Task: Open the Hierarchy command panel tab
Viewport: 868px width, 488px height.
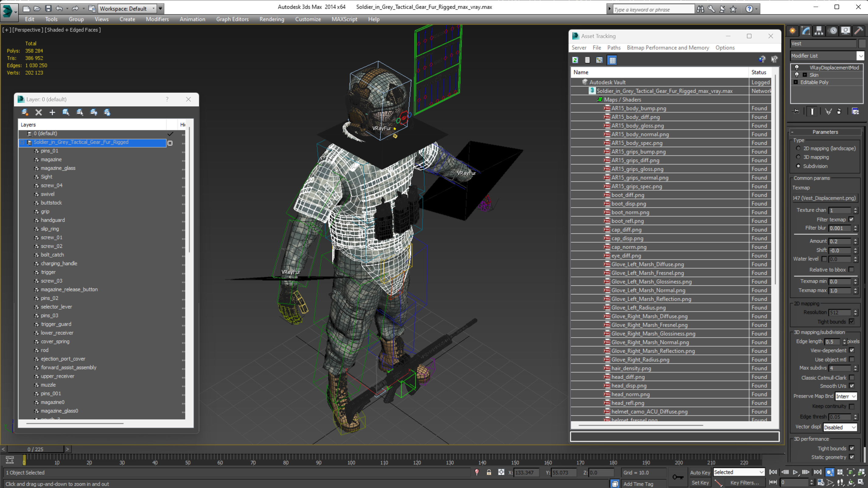Action: [819, 31]
